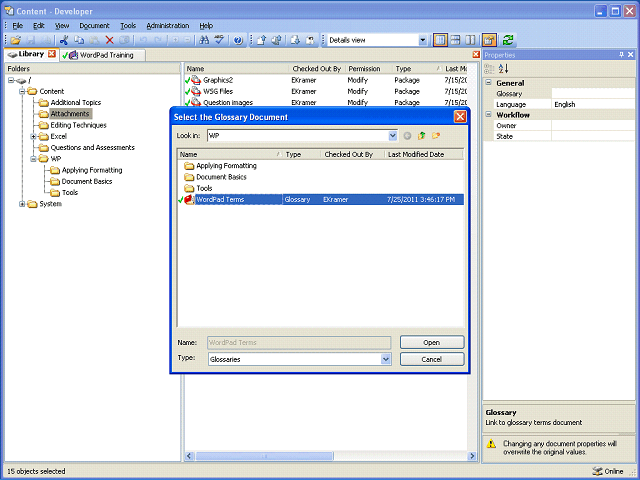640x480 pixels.
Task: Click the spell check ABC icon
Action: point(219,40)
